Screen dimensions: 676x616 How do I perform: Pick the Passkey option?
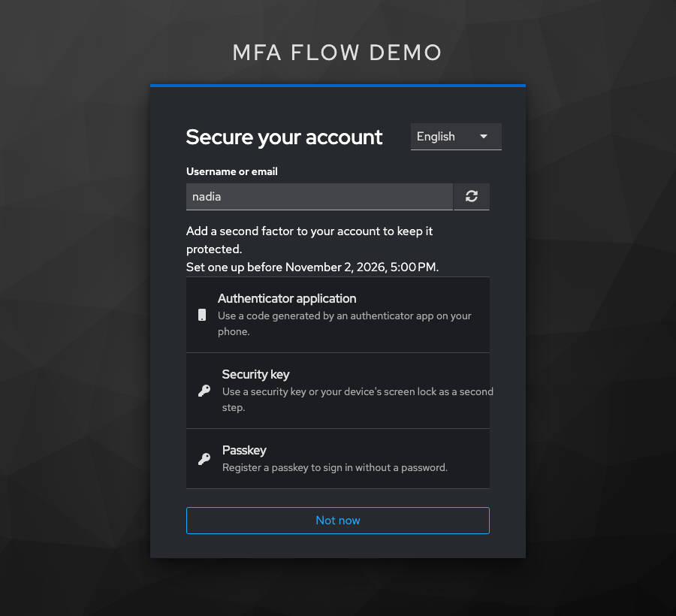[x=337, y=459]
